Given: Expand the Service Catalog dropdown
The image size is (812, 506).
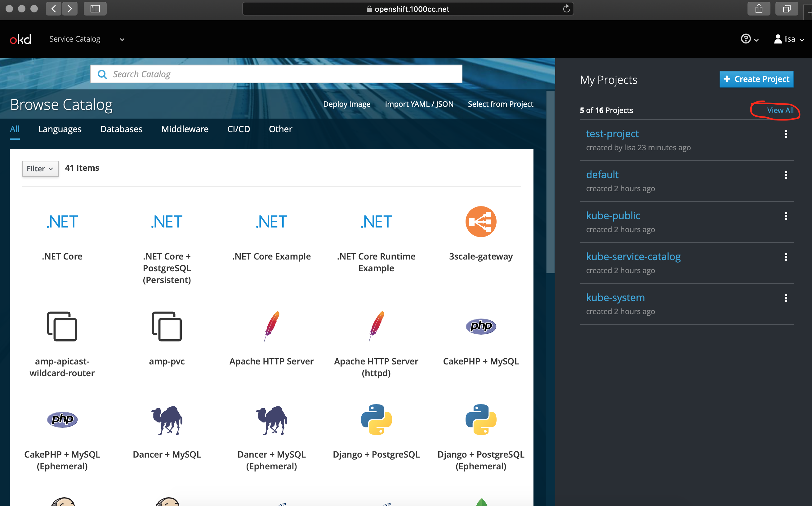Looking at the screenshot, I should click(x=87, y=39).
